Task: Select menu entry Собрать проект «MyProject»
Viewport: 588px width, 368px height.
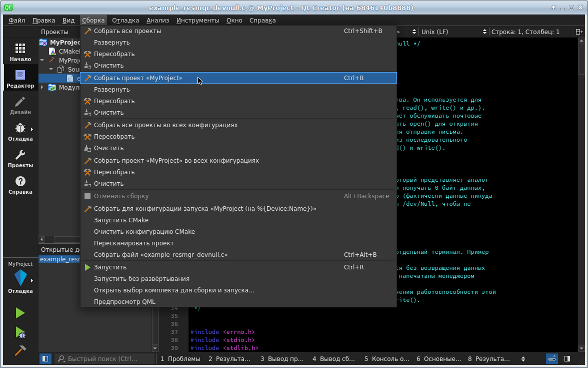Action: point(138,78)
